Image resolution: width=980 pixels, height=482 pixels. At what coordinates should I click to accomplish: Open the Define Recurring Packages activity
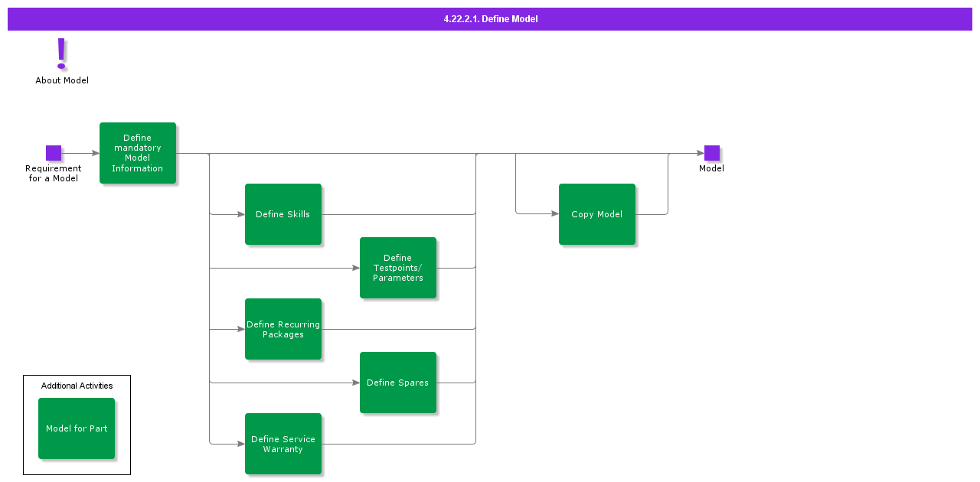pyautogui.click(x=283, y=329)
